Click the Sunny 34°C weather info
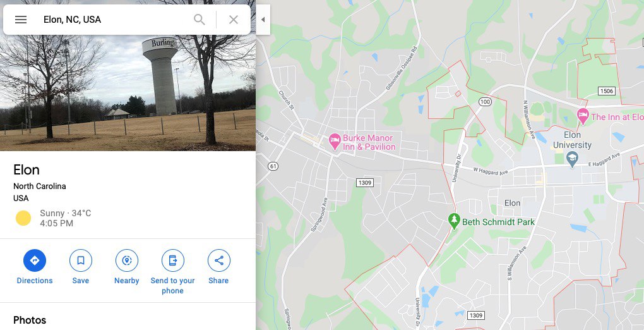 tap(65, 213)
